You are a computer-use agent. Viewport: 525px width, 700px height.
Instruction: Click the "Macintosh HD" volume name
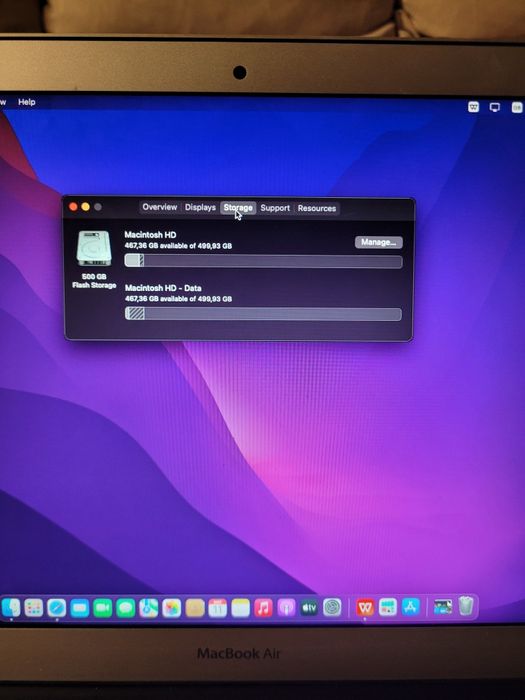(x=150, y=235)
